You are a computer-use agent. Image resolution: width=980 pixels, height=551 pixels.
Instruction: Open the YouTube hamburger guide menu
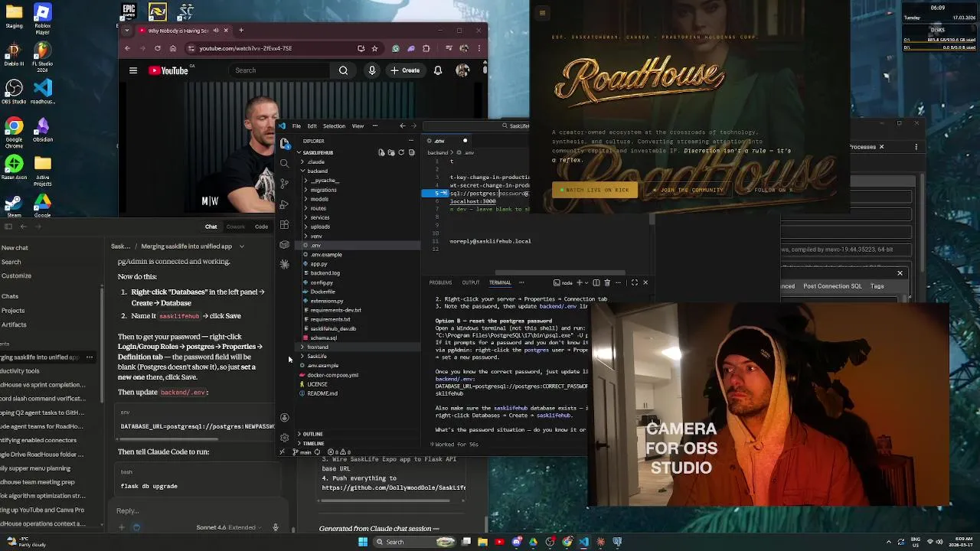coord(133,70)
